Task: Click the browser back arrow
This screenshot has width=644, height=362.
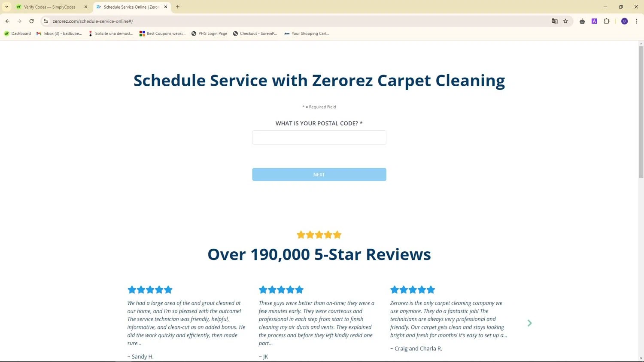Action: coord(7,21)
